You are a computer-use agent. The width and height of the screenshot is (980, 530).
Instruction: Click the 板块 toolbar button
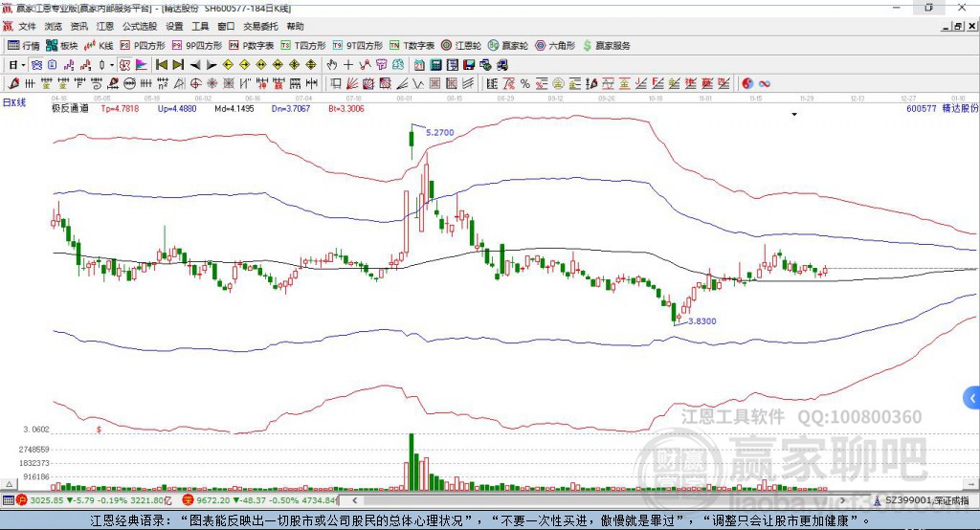(62, 46)
